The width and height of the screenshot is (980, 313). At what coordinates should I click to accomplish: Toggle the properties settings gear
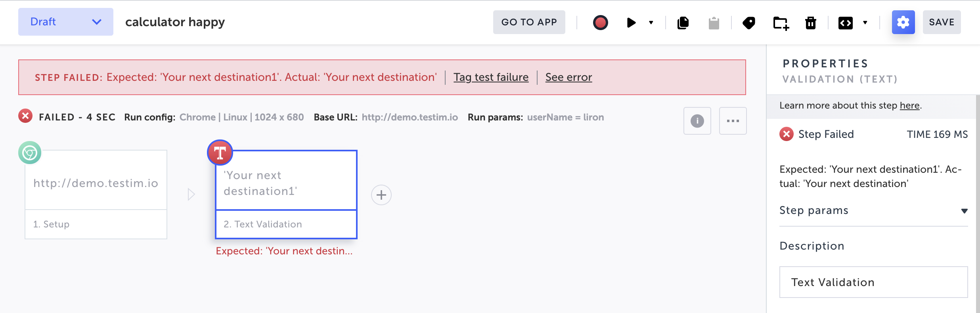pyautogui.click(x=903, y=22)
